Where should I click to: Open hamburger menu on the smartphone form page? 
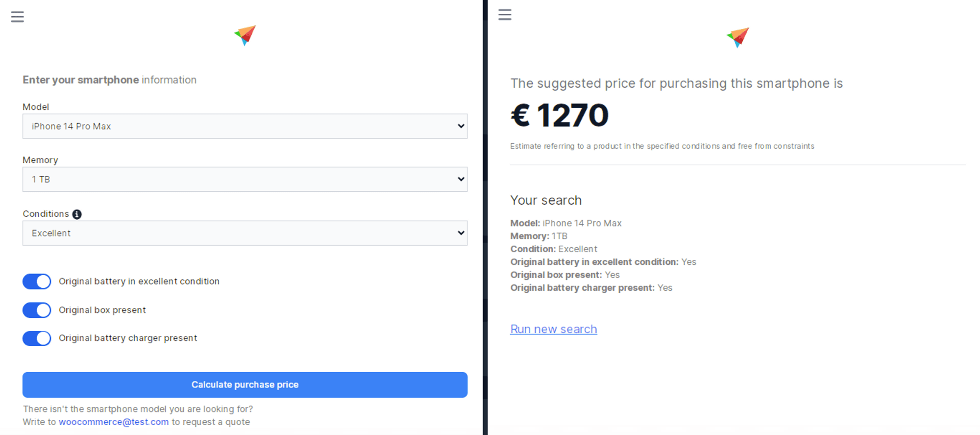pyautogui.click(x=18, y=17)
